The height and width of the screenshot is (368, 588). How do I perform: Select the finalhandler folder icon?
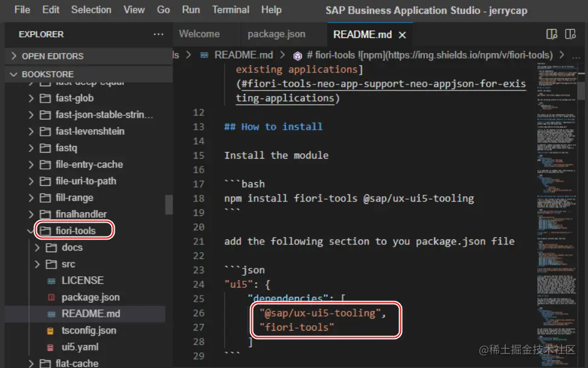(x=45, y=214)
